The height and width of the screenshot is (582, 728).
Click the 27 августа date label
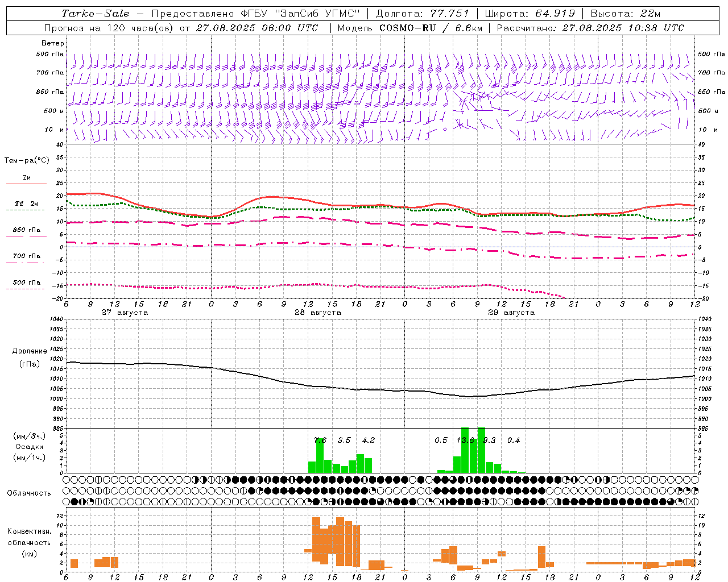125,312
